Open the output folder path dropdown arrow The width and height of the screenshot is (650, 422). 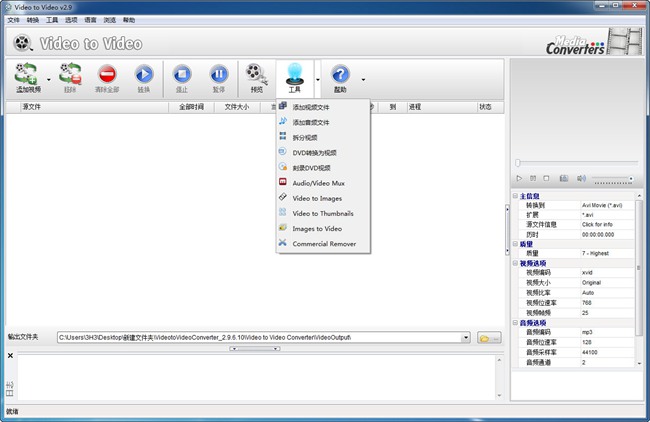click(x=466, y=337)
